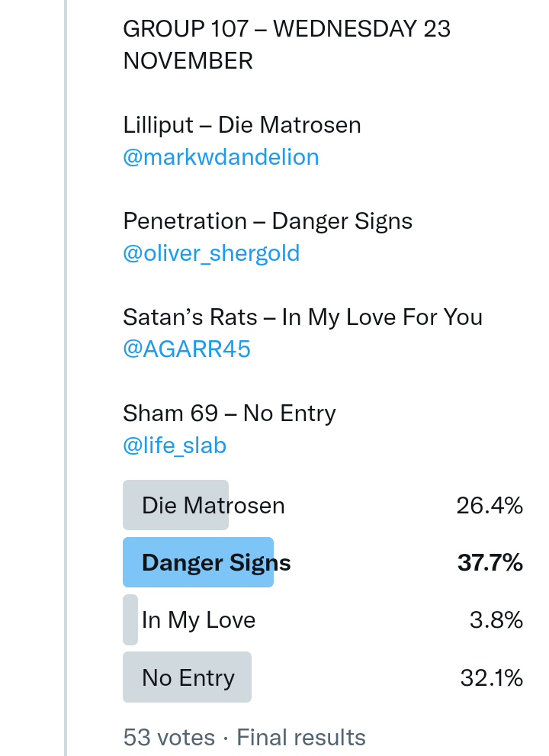The width and height of the screenshot is (549, 756).
Task: Click the bold 37.7% winning percentage
Action: point(490,563)
